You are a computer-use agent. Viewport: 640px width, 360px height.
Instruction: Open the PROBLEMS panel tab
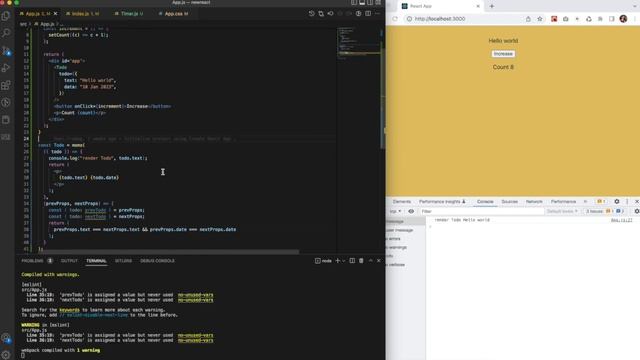tap(32, 260)
